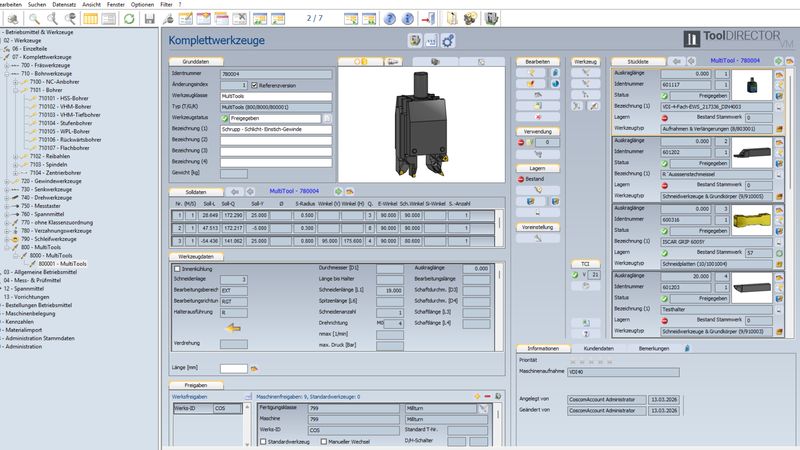The width and height of the screenshot is (800, 450).
Task: Collapse the 710 - Bohrwerkzeuge tree node
Action: point(7,73)
